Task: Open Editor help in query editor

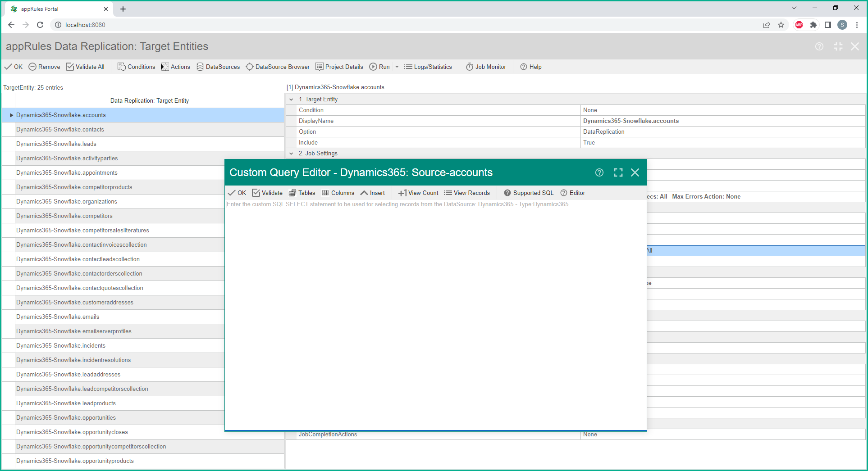Action: coord(573,193)
